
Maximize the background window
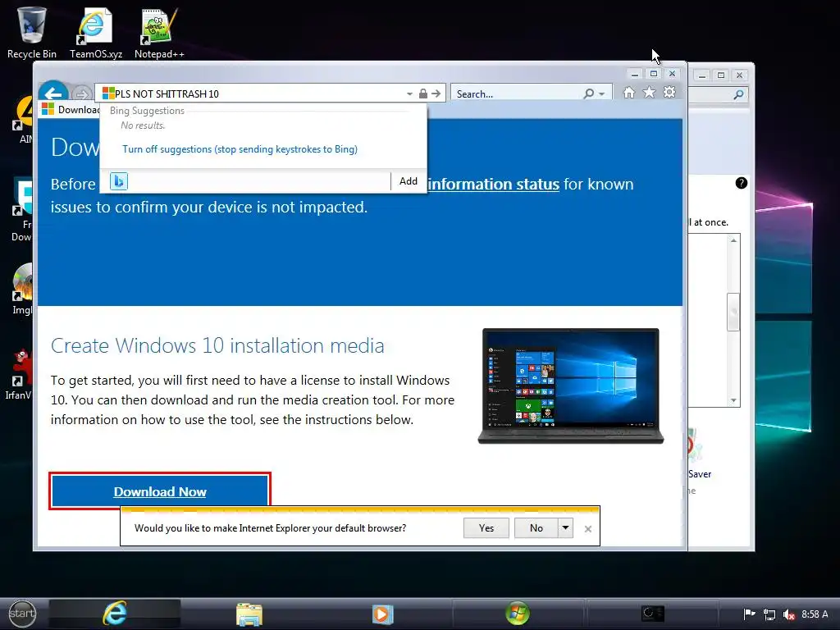pyautogui.click(x=721, y=75)
